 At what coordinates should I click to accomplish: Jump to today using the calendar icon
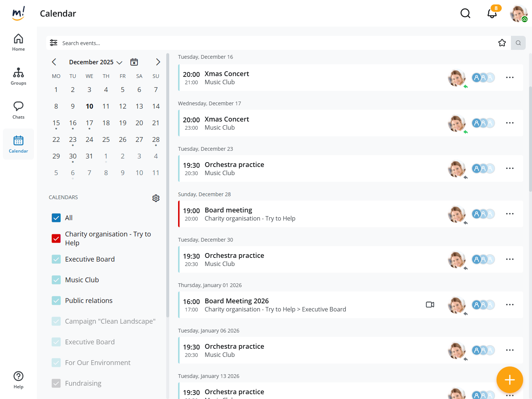(134, 62)
